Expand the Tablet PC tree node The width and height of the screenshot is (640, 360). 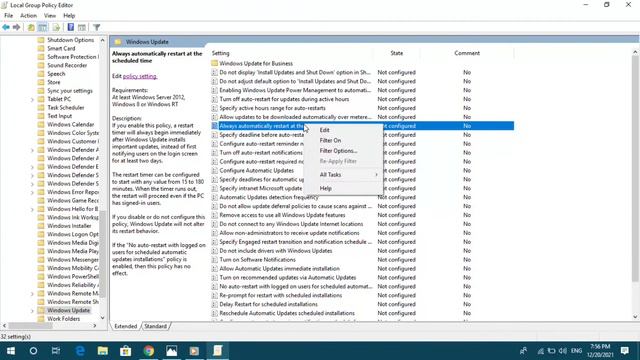[x=32, y=99]
